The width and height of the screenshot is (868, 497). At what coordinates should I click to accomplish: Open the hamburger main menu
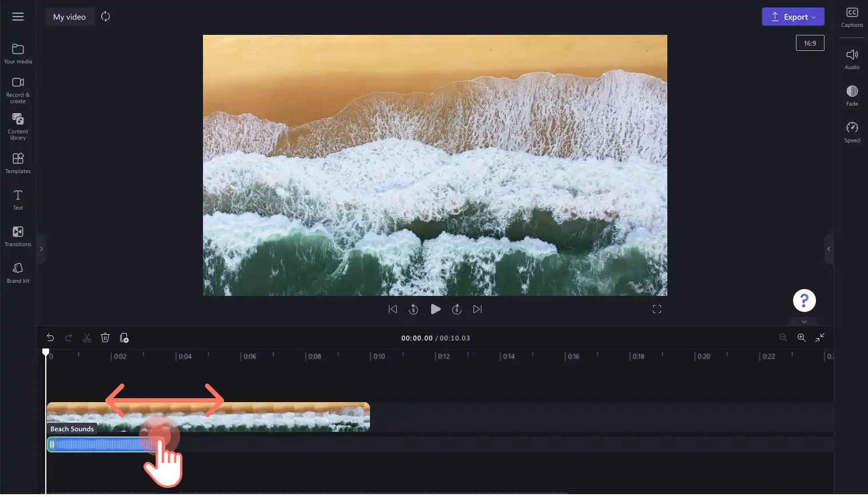(18, 17)
